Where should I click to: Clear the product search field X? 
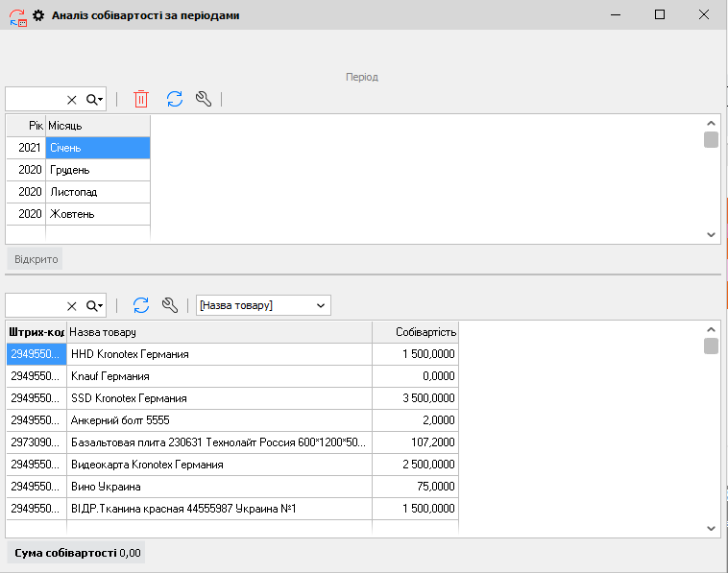pos(72,306)
